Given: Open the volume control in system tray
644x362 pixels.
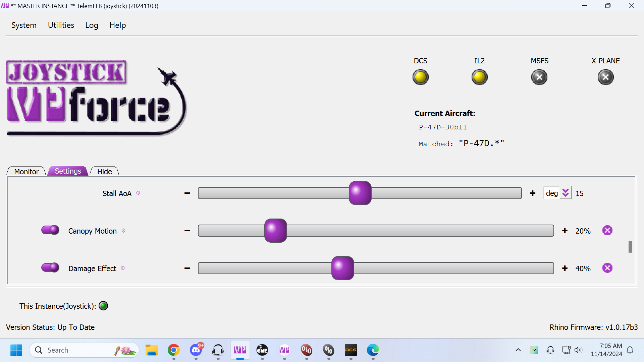Looking at the screenshot, I should [578, 350].
